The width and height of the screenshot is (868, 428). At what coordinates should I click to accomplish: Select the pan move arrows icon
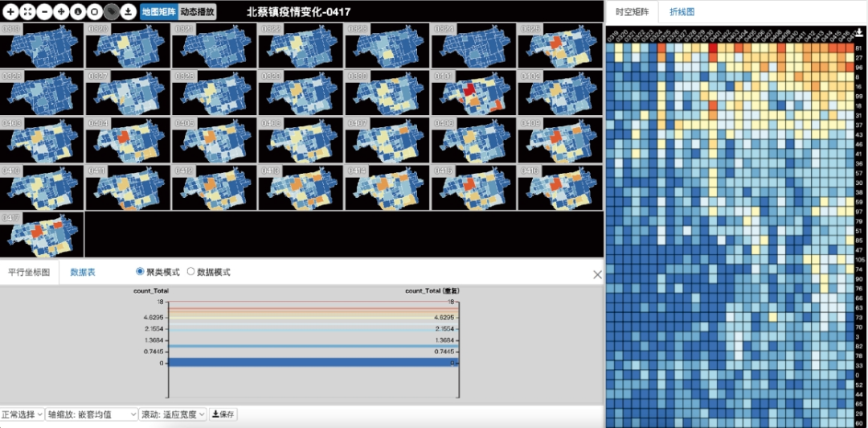tap(61, 12)
